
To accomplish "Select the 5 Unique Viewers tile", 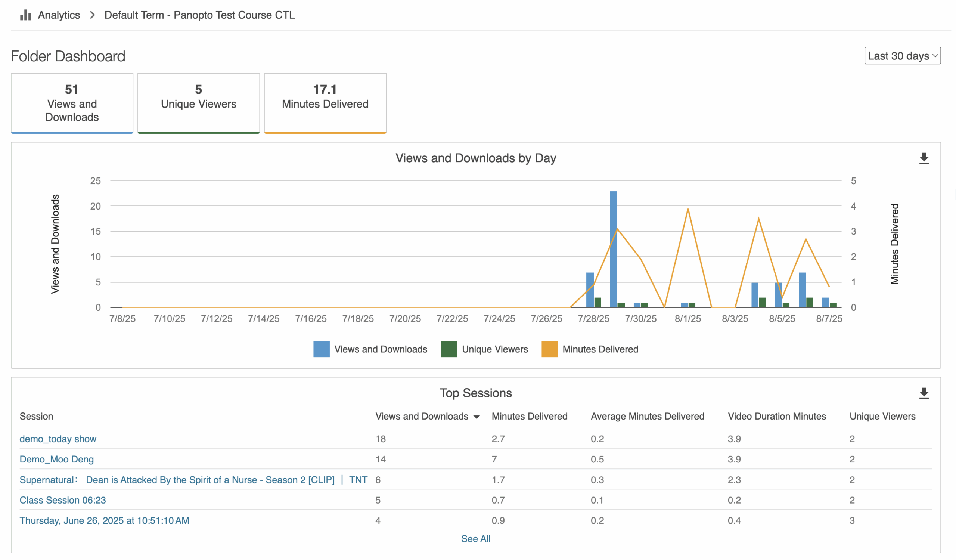I will tap(198, 103).
